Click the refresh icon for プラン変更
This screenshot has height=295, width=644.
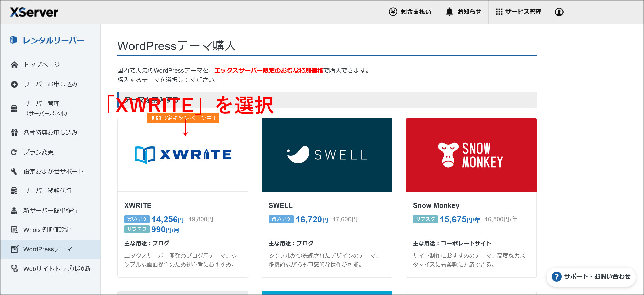(14, 152)
